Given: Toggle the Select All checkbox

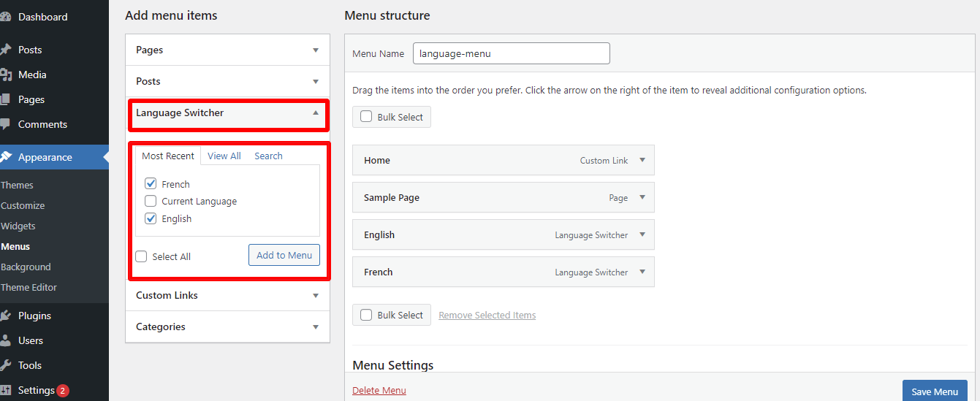Looking at the screenshot, I should click(141, 256).
